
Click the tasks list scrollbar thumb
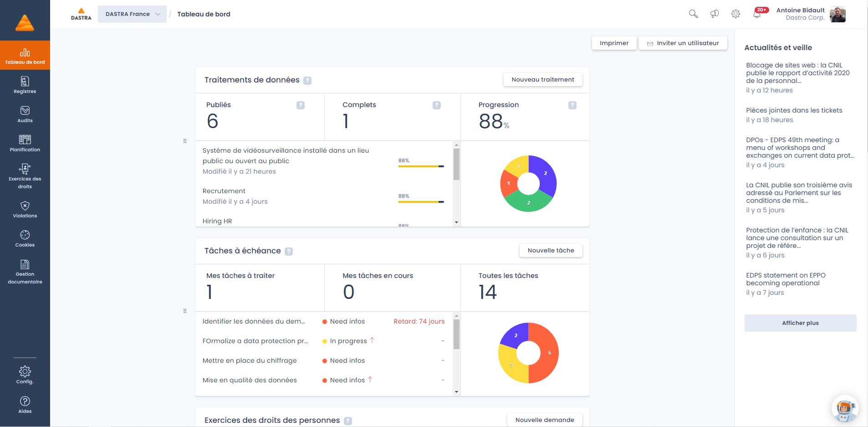tap(457, 334)
